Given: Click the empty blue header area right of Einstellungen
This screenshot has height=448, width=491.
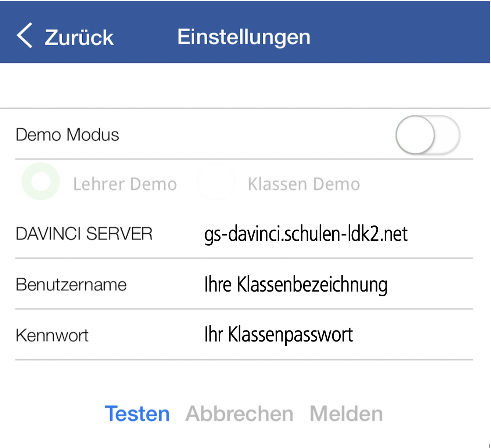Looking at the screenshot, I should click(x=401, y=37).
